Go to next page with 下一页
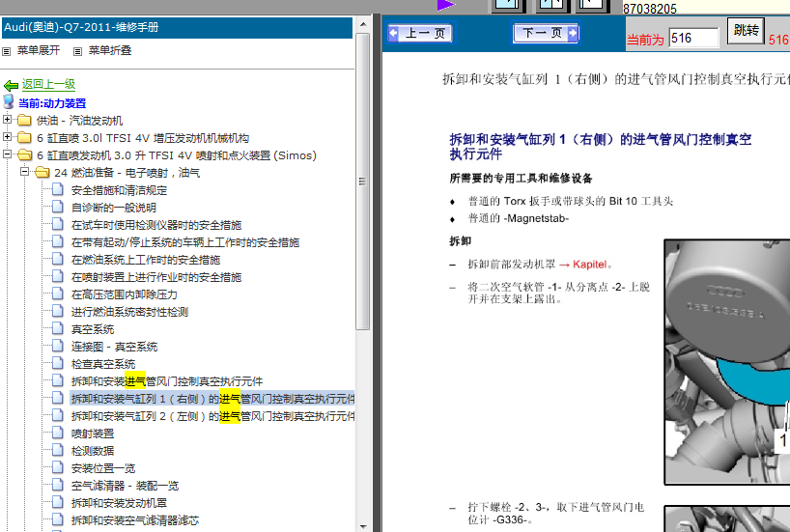The image size is (790, 532). pos(546,33)
